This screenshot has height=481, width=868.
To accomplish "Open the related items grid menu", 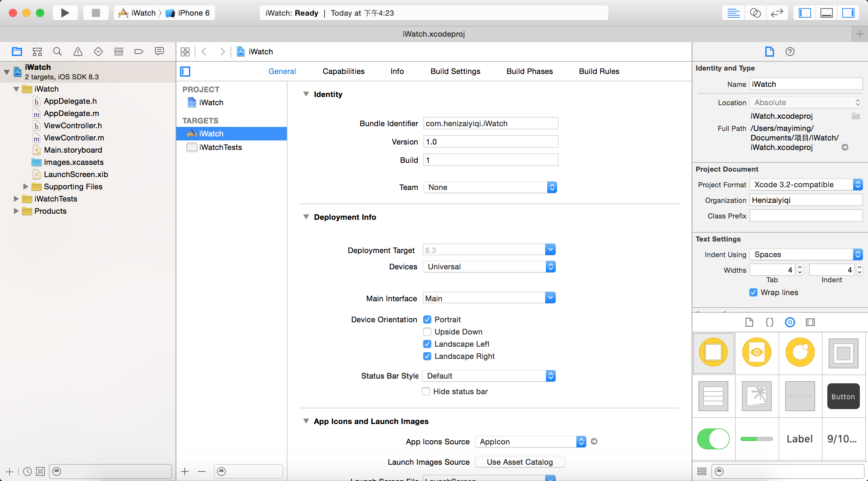I will (185, 52).
